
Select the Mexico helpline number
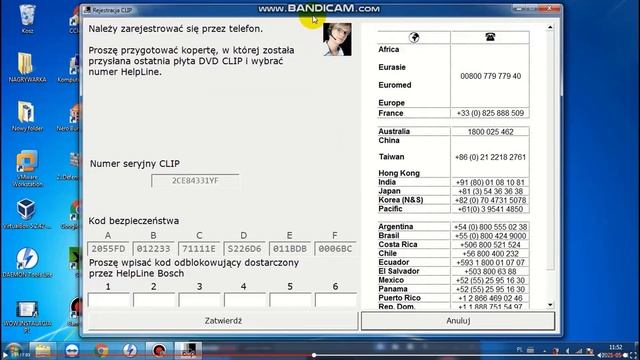[x=490, y=280]
